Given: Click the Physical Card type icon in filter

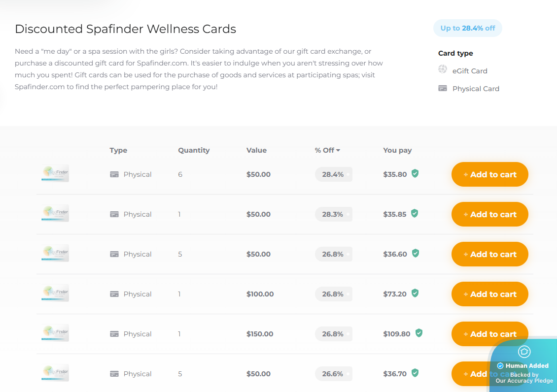Looking at the screenshot, I should coord(443,88).
